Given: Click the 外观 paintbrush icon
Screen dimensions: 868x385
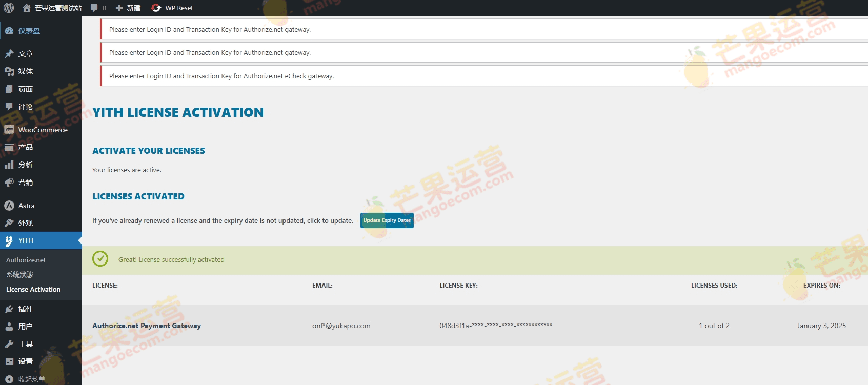Looking at the screenshot, I should coord(9,223).
